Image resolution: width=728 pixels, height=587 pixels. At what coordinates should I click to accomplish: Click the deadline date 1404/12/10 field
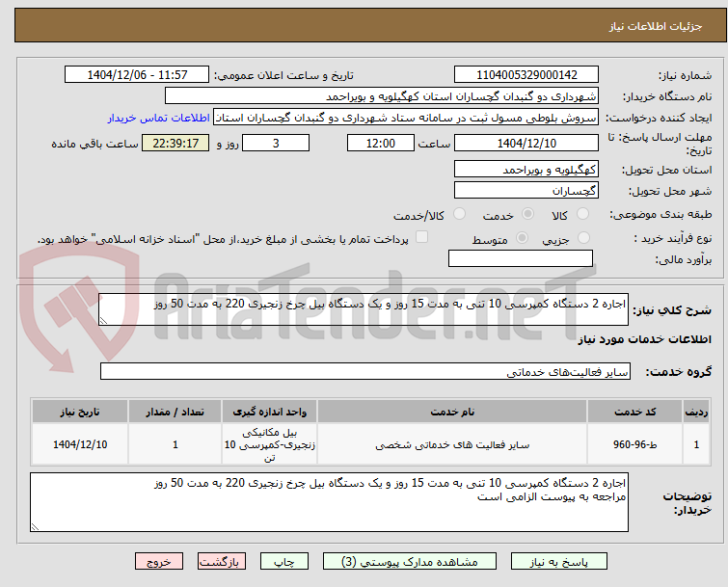(x=526, y=143)
